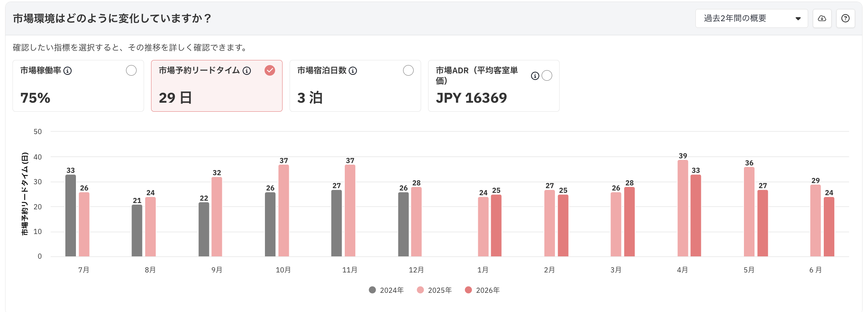Click the 12月 x-axis label
This screenshot has width=868, height=312.
(x=416, y=270)
